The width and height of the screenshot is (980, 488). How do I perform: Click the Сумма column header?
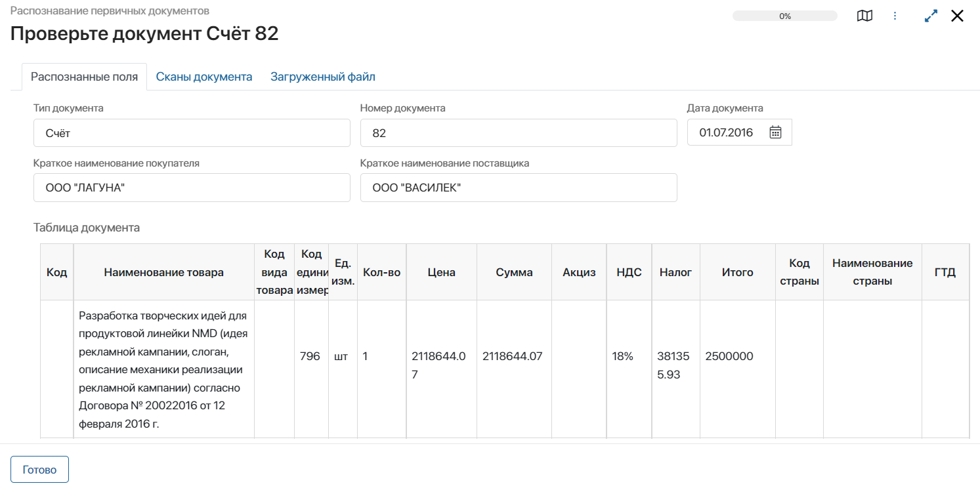point(515,272)
